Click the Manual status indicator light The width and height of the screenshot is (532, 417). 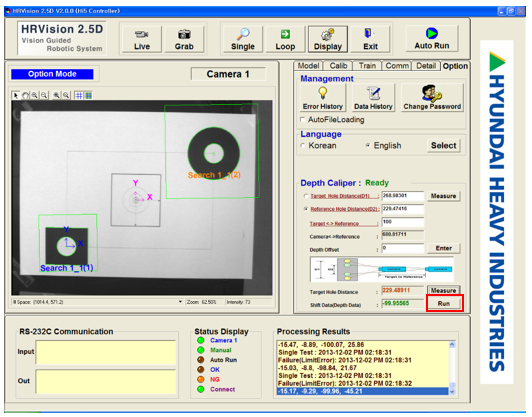click(201, 350)
